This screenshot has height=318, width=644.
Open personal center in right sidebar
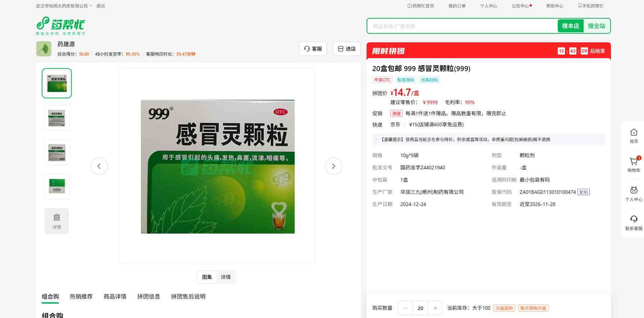[634, 193]
